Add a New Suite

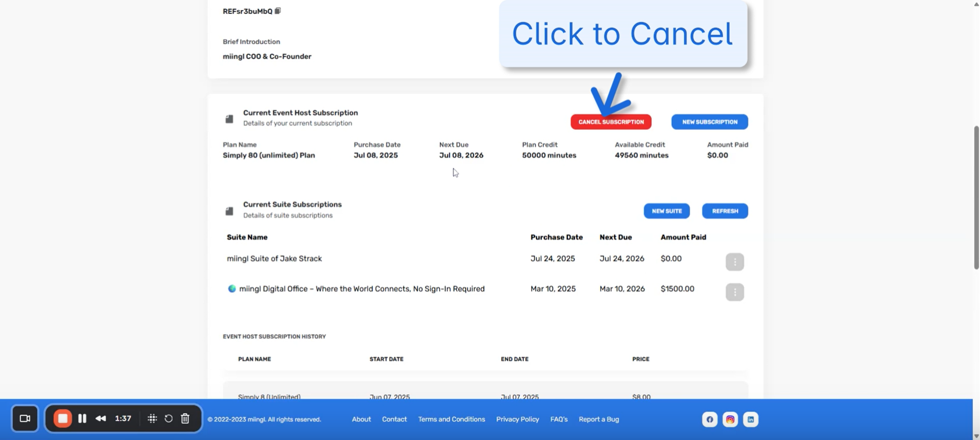pos(666,211)
